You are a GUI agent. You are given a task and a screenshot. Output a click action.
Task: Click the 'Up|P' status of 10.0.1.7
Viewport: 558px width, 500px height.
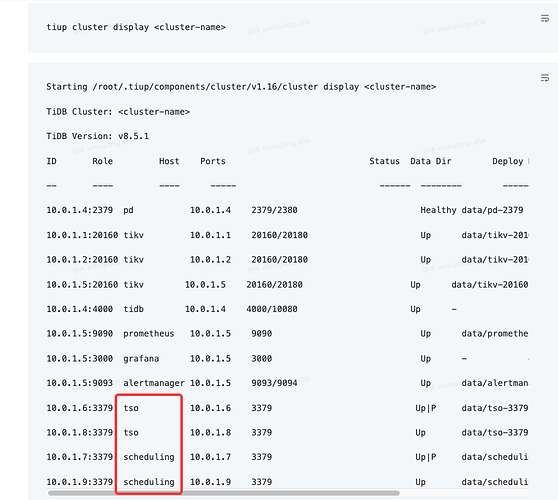[x=426, y=457]
